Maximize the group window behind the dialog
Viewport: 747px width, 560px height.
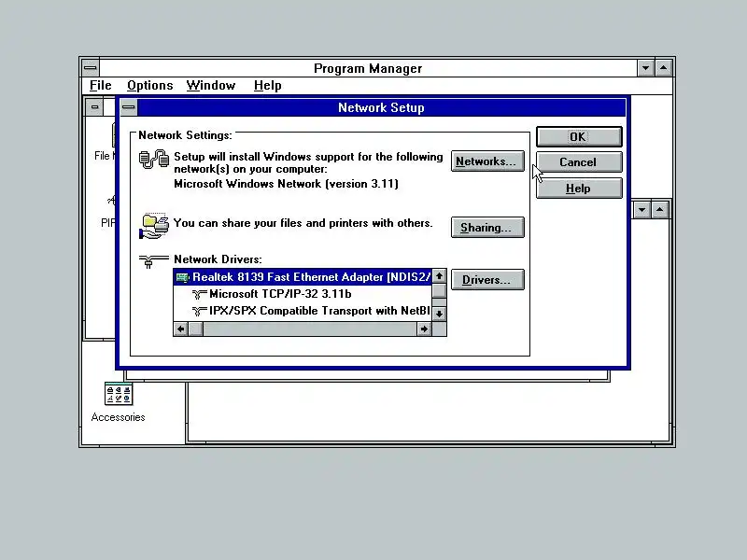coord(660,209)
